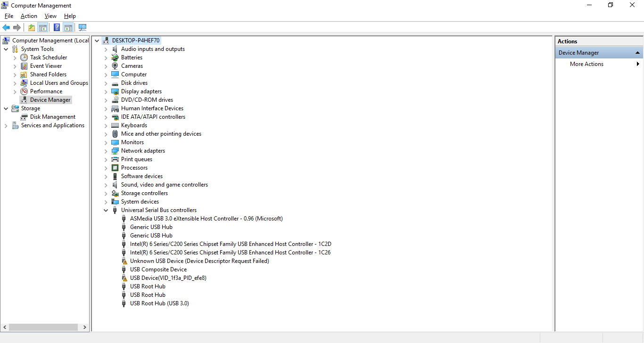Image resolution: width=644 pixels, height=343 pixels.
Task: Click the Unknown USB Device warning icon
Action: click(x=124, y=261)
